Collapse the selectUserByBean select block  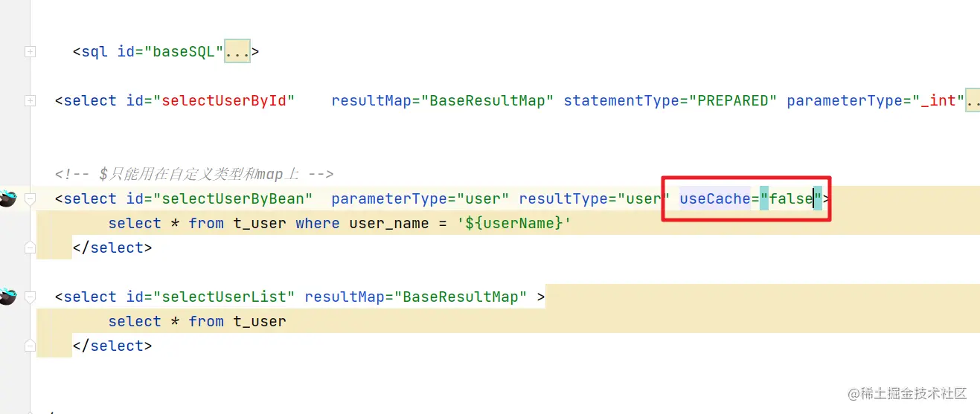(30, 198)
